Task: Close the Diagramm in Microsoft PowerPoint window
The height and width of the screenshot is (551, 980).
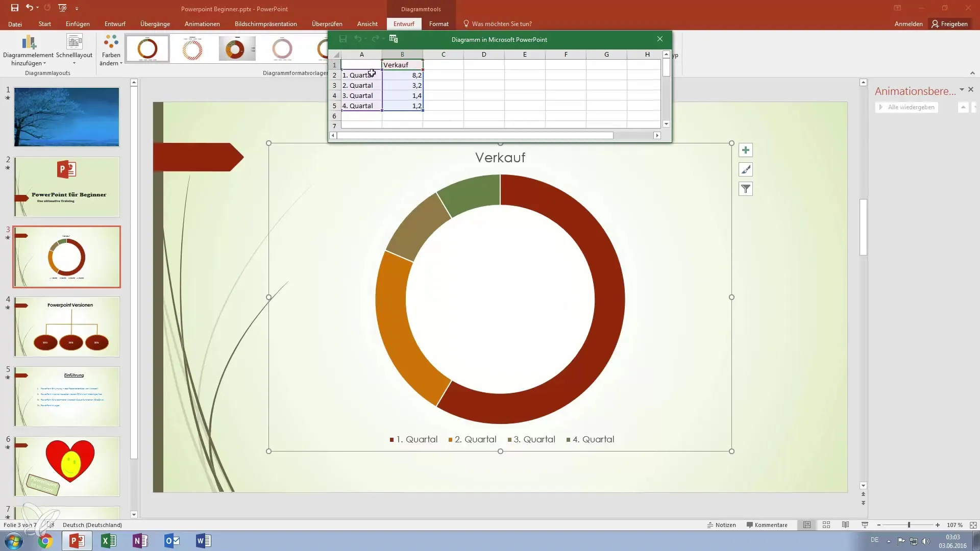Action: tap(660, 39)
